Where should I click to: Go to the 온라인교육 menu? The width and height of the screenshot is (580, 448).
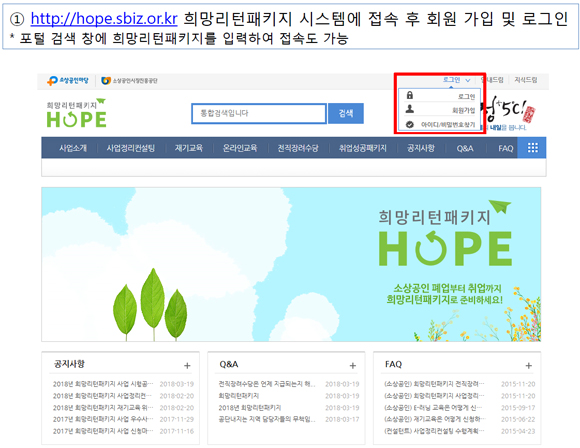pyautogui.click(x=240, y=148)
